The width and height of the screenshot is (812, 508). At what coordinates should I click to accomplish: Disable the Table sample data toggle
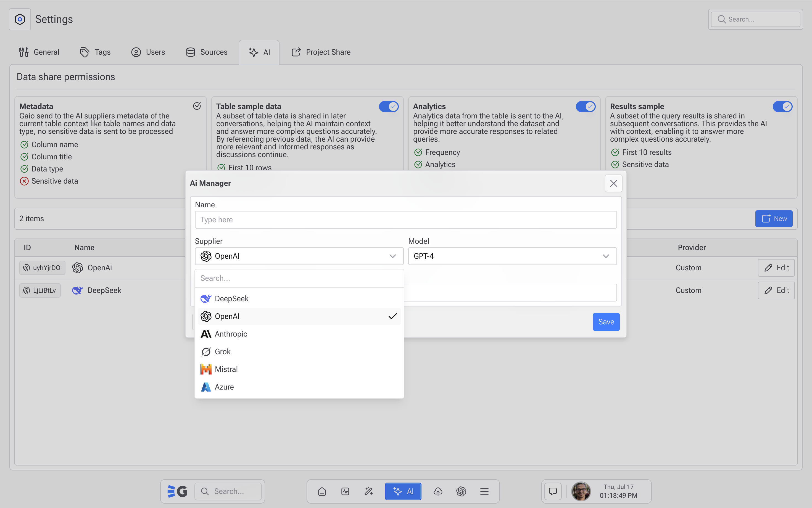click(x=389, y=107)
